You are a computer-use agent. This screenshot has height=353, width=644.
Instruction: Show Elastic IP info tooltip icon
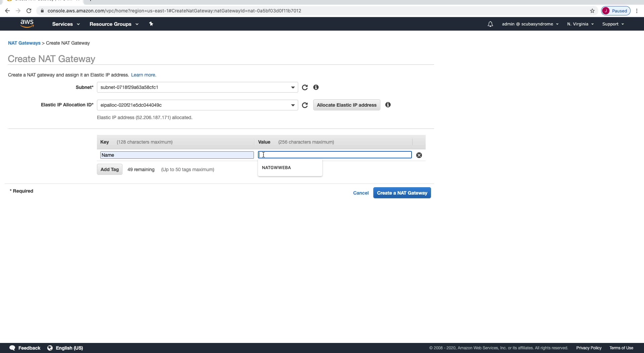388,105
